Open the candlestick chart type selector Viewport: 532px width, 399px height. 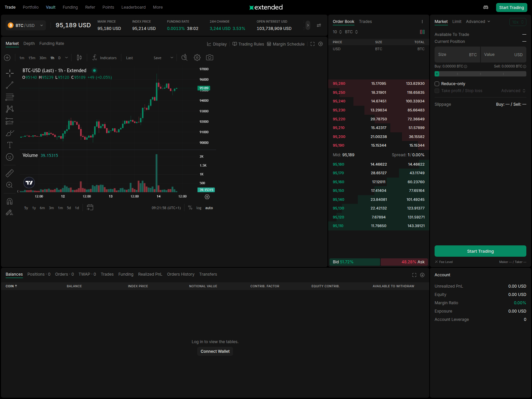point(79,58)
